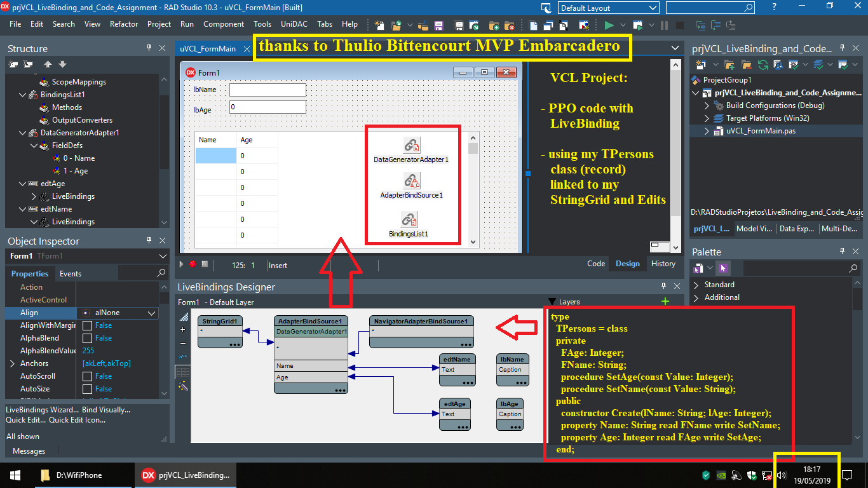Select pointer cursor tool in Palette
Image resolution: width=868 pixels, height=488 pixels.
(722, 268)
